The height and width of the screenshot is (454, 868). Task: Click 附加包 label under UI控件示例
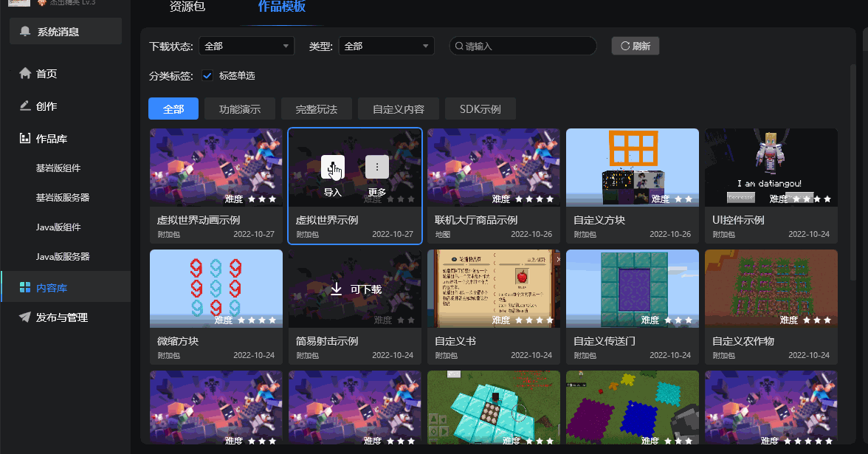[723, 234]
